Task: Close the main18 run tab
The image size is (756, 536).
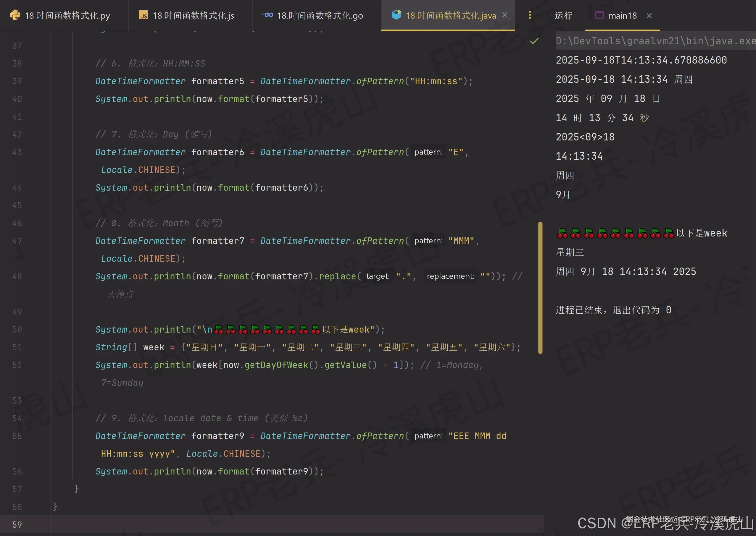Action: (x=649, y=15)
